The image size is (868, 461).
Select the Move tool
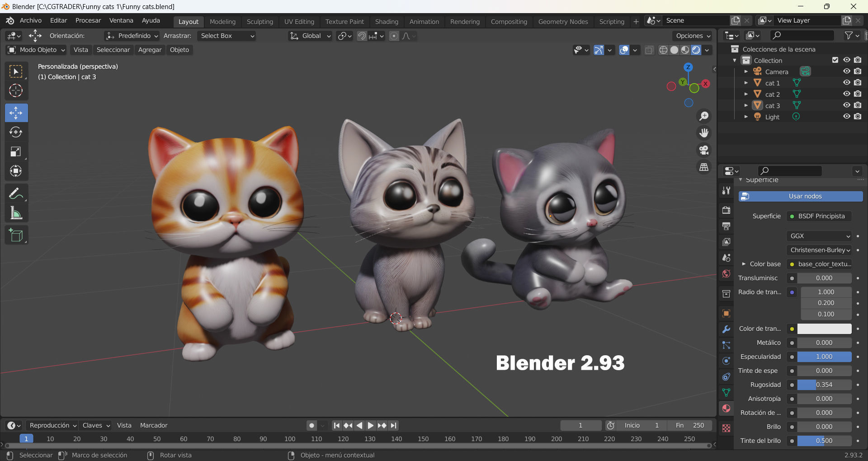16,113
